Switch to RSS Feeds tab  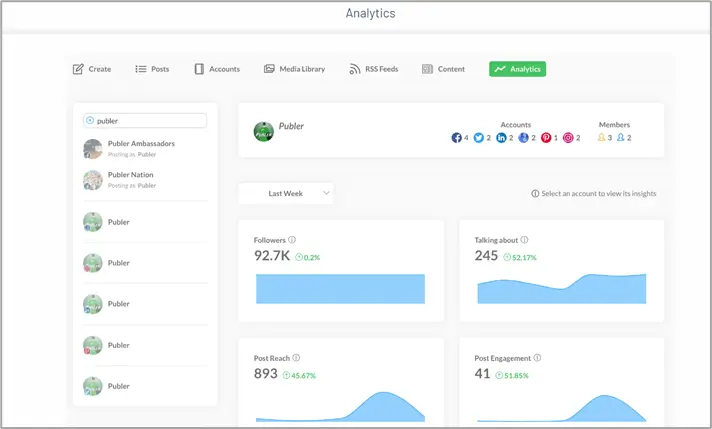pyautogui.click(x=374, y=69)
